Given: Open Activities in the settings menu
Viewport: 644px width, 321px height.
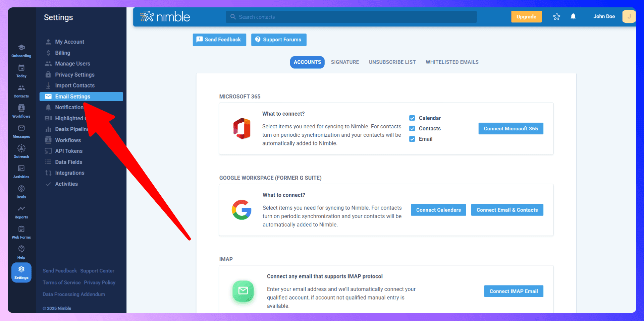Looking at the screenshot, I should tap(66, 184).
